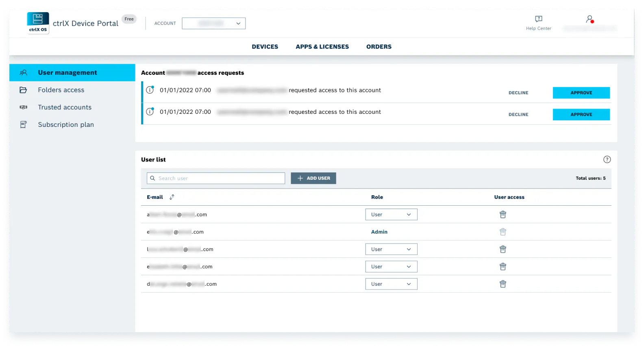Delete the user whose email starts with 'l'
644x346 pixels.
pyautogui.click(x=503, y=249)
